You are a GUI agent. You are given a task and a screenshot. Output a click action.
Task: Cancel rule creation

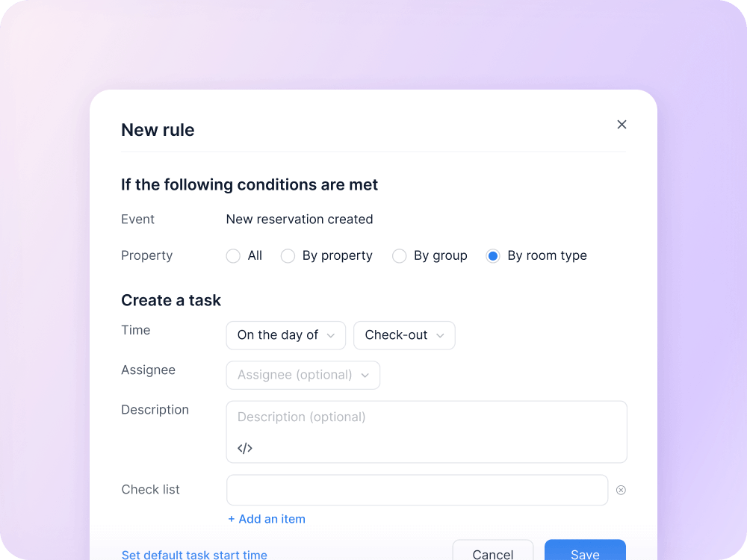493,554
